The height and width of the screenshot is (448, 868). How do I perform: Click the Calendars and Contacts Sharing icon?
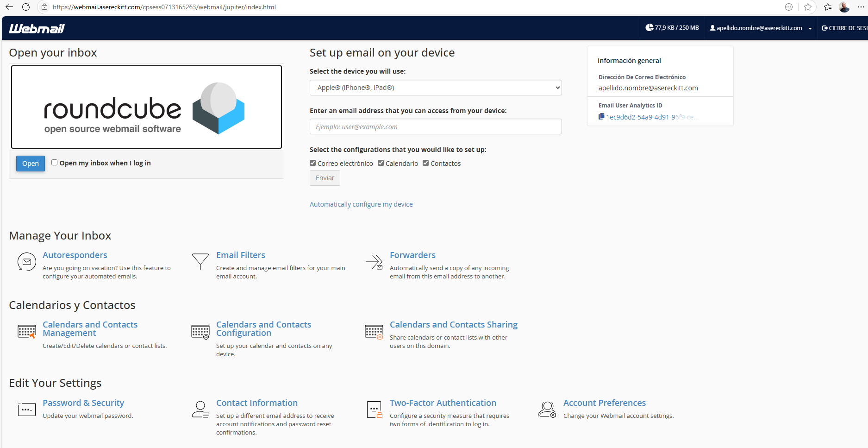coord(374,332)
